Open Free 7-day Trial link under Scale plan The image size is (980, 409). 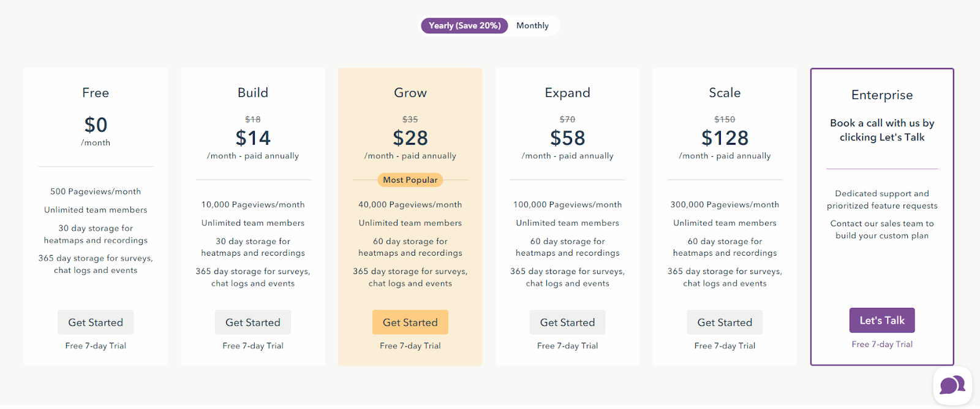725,346
